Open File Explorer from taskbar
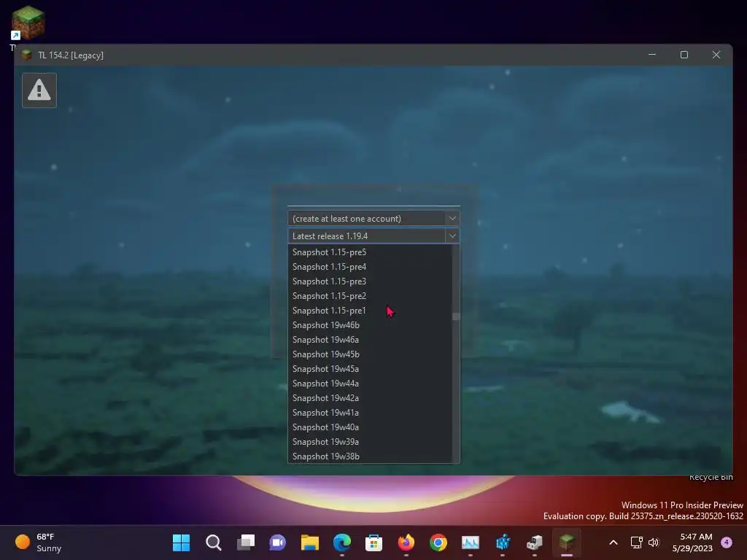Image resolution: width=747 pixels, height=560 pixels. pos(309,542)
